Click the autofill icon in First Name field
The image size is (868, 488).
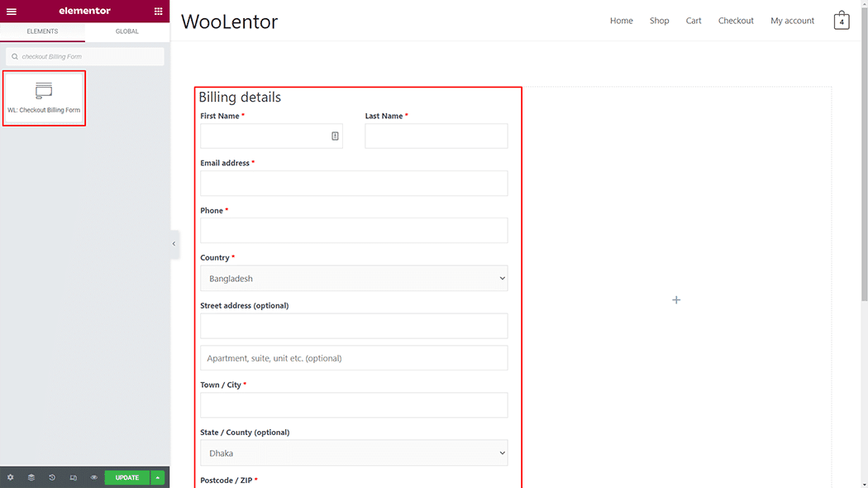point(335,136)
